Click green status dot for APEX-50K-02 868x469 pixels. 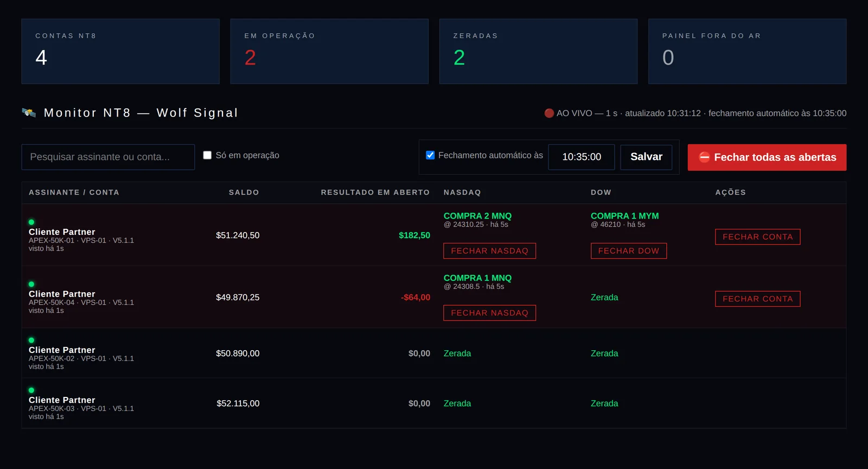[x=31, y=340]
